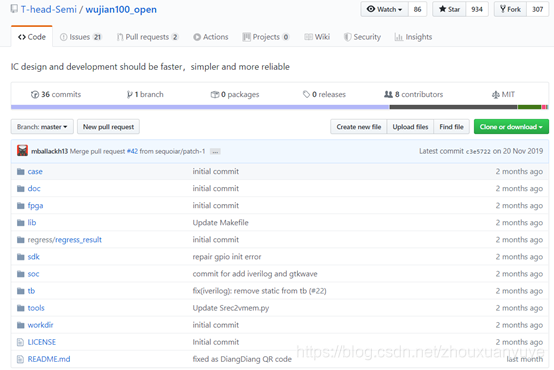Click folder icon next to doc
Image resolution: width=554 pixels, height=370 pixels.
point(20,189)
